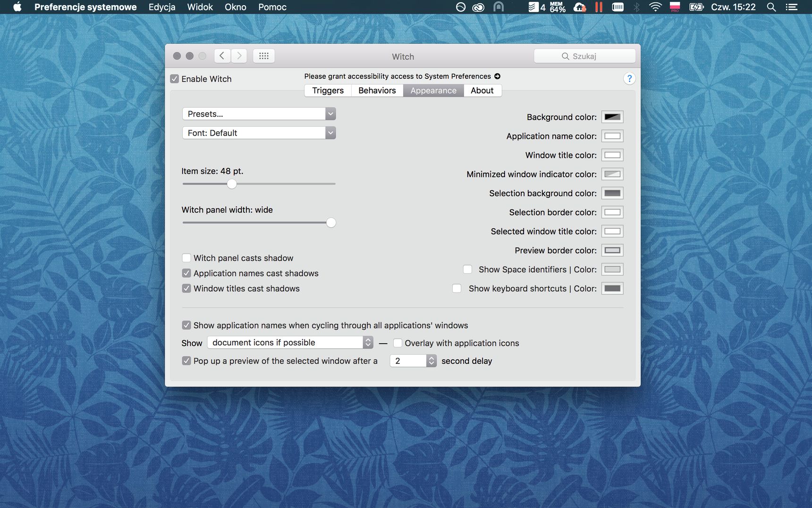The width and height of the screenshot is (812, 508).
Task: Toggle the Enable Witch checkbox
Action: [x=175, y=79]
